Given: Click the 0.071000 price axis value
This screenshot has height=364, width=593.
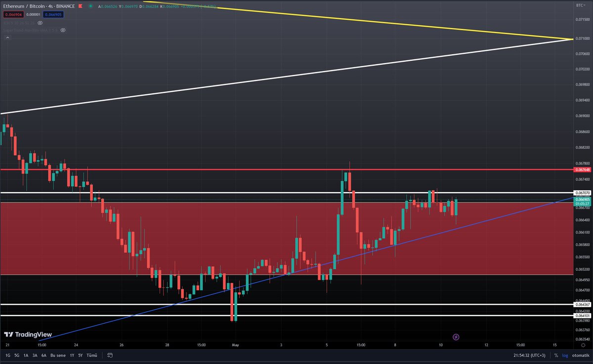Looking at the screenshot, I should (x=583, y=39).
